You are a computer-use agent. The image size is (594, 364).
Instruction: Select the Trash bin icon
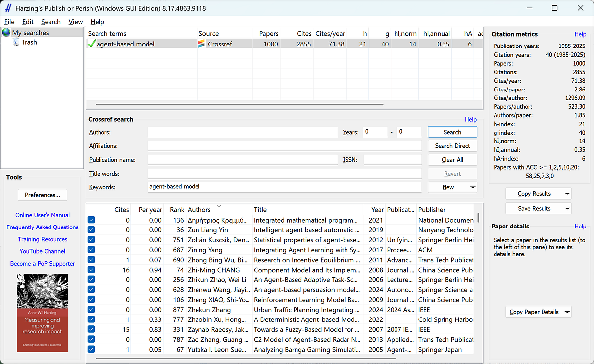tap(16, 42)
